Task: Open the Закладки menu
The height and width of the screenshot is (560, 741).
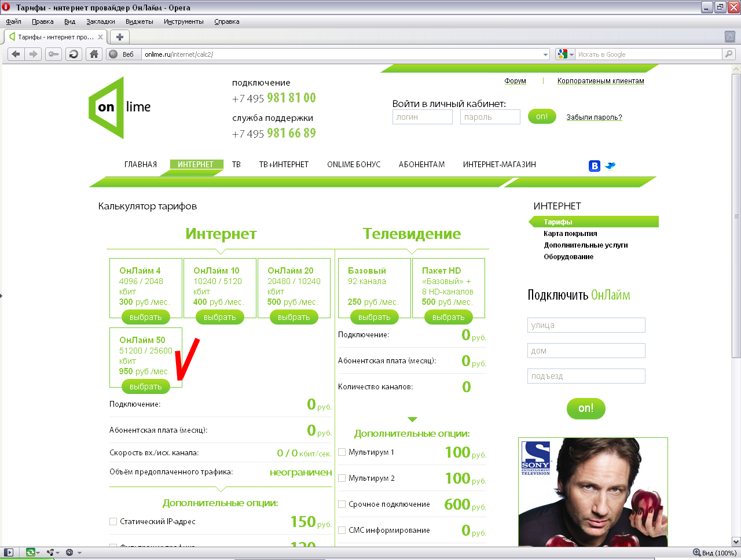Action: point(101,21)
